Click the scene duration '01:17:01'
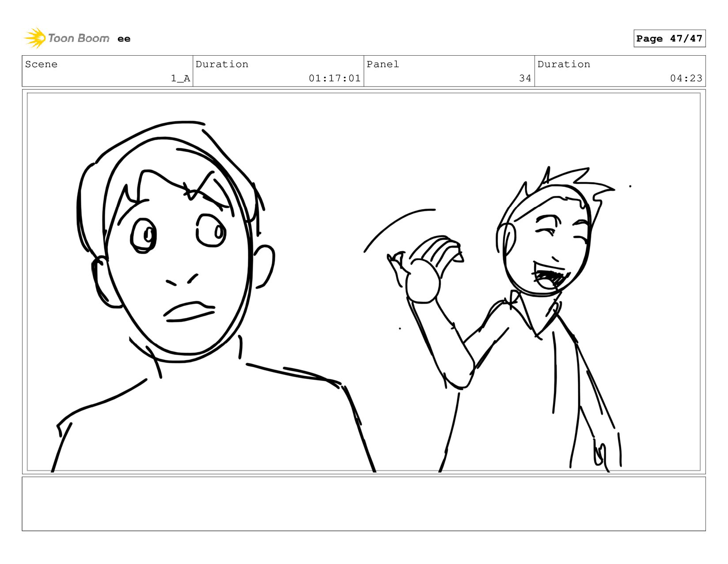The height and width of the screenshot is (564, 728). click(x=335, y=78)
